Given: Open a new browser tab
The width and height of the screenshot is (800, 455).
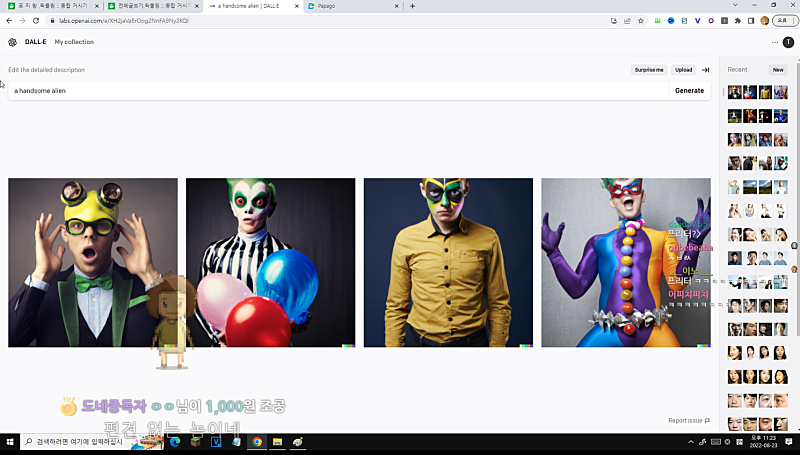Looking at the screenshot, I should [x=412, y=6].
